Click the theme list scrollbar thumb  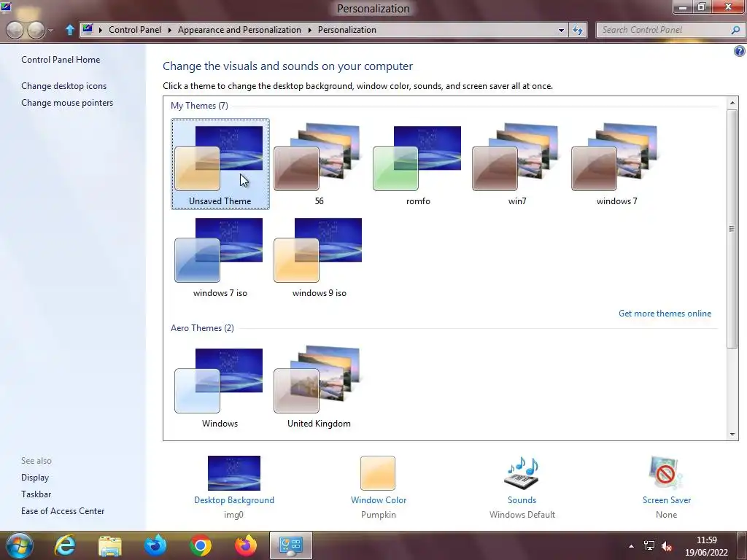coord(732,228)
